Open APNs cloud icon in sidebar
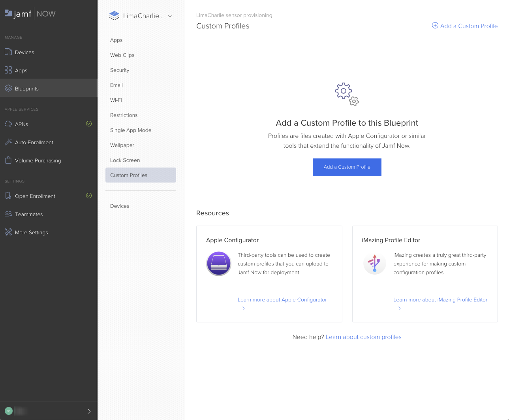Screen dimensions: 509x420 point(8,124)
